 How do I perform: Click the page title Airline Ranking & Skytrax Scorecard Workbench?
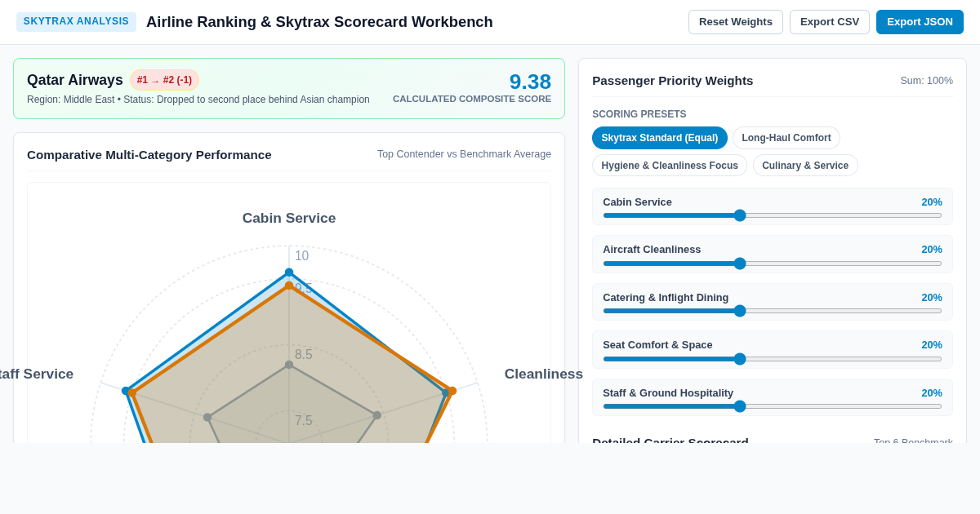pyautogui.click(x=319, y=22)
